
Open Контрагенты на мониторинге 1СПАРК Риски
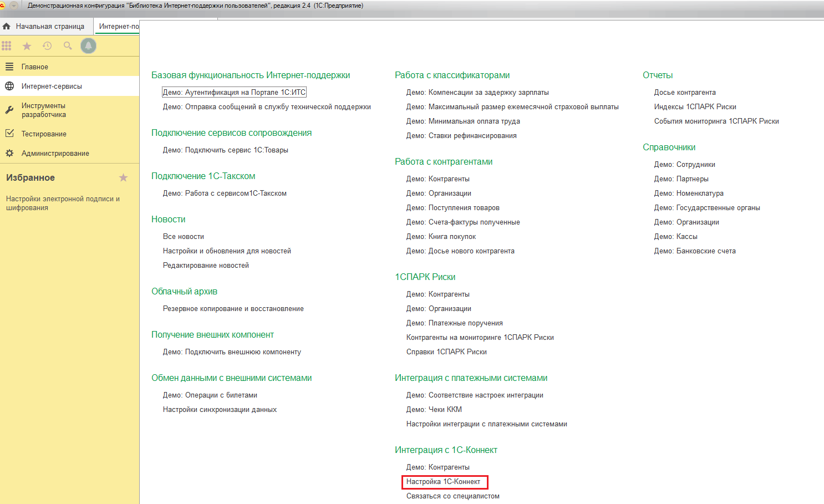click(480, 337)
